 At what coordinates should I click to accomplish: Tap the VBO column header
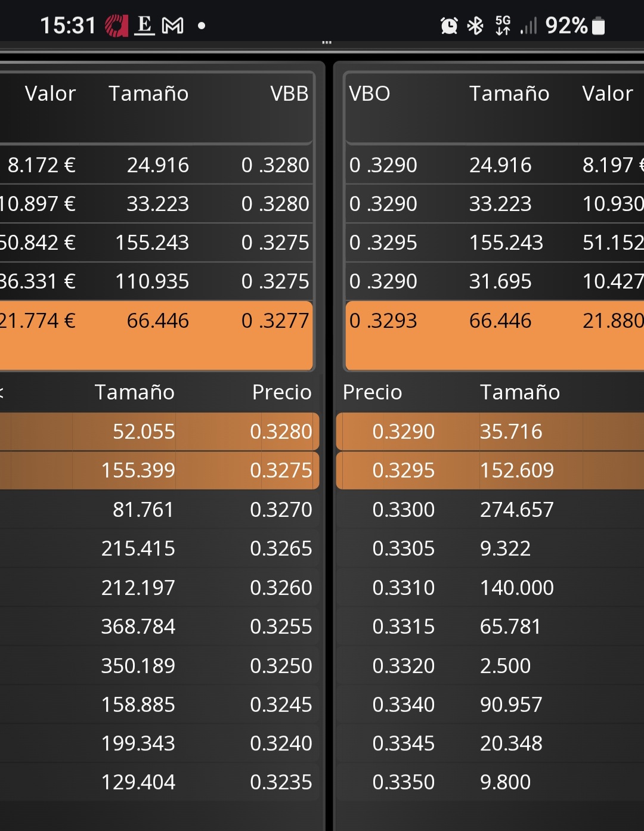[370, 94]
